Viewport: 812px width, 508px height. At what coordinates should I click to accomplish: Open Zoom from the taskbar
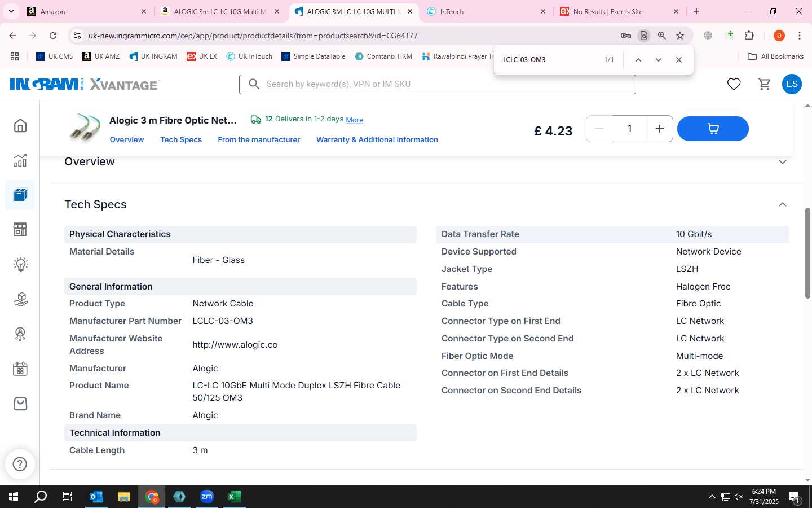click(x=207, y=497)
